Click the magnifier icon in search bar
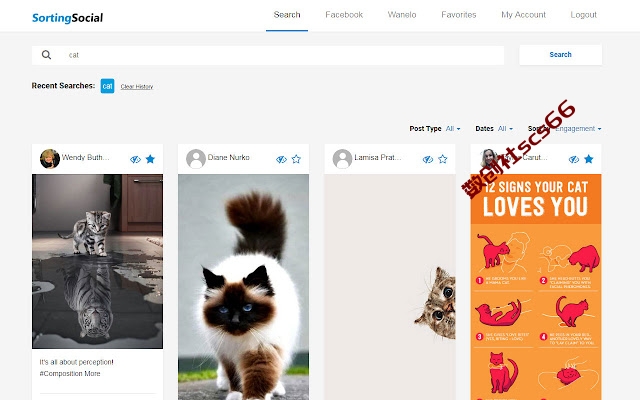640x400 pixels. point(47,55)
